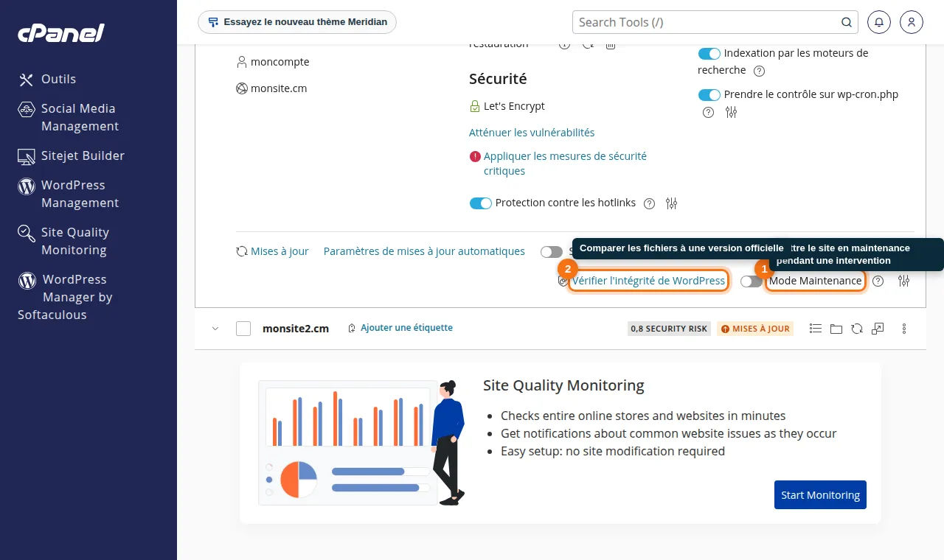Open wp-cron.php settings sliders icon
Viewport: 944px width, 560px height.
click(731, 112)
